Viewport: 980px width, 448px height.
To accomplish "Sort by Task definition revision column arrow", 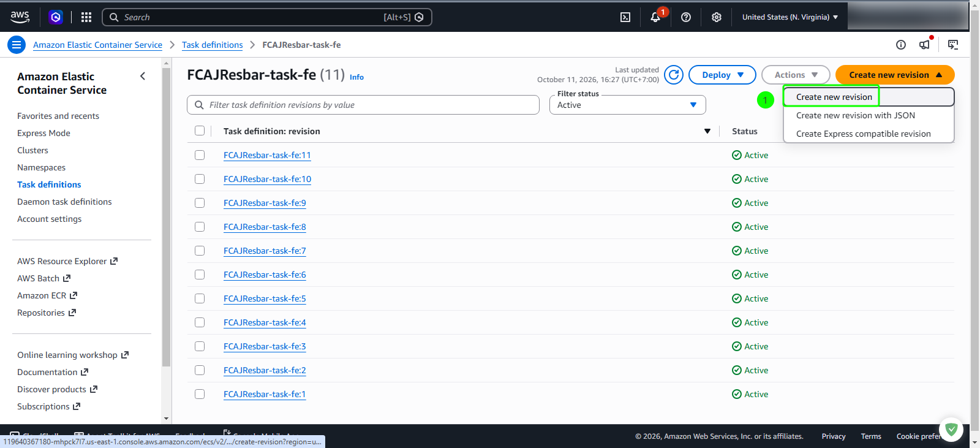I will pyautogui.click(x=707, y=131).
